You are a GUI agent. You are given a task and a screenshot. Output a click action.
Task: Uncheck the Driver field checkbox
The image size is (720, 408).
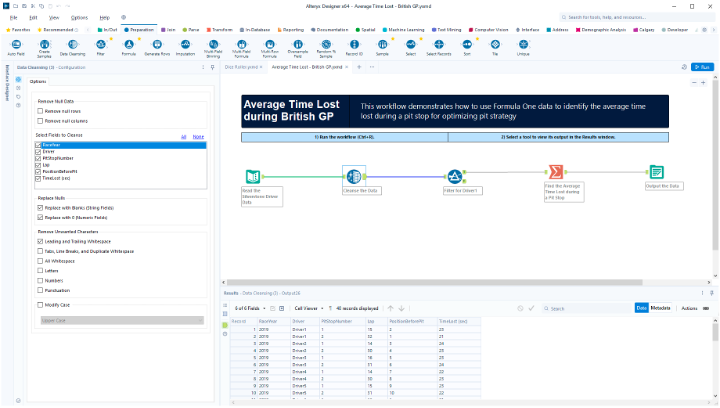(38, 151)
